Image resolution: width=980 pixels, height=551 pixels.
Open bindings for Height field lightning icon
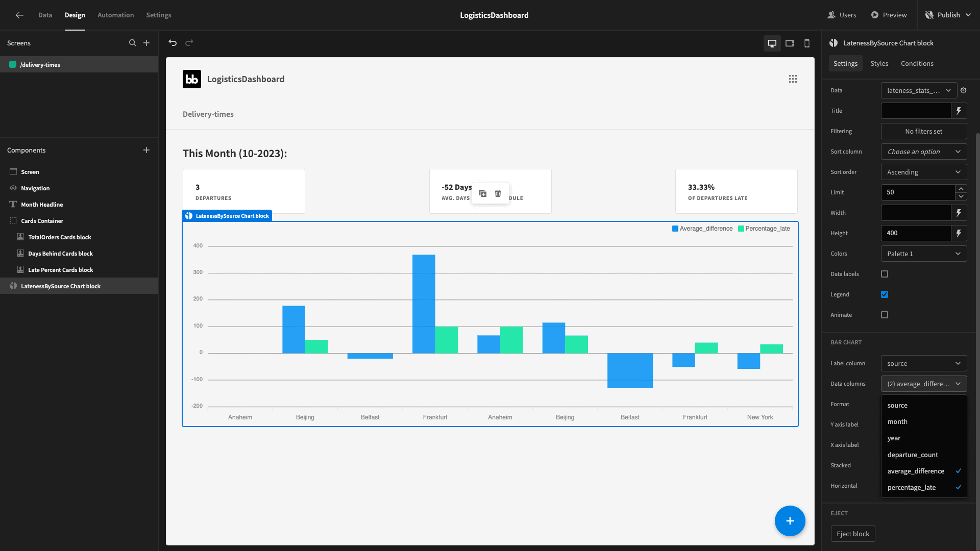[959, 233]
